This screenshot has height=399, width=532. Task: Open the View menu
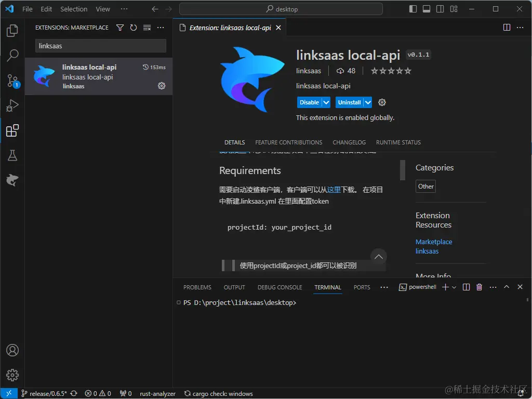coord(103,9)
